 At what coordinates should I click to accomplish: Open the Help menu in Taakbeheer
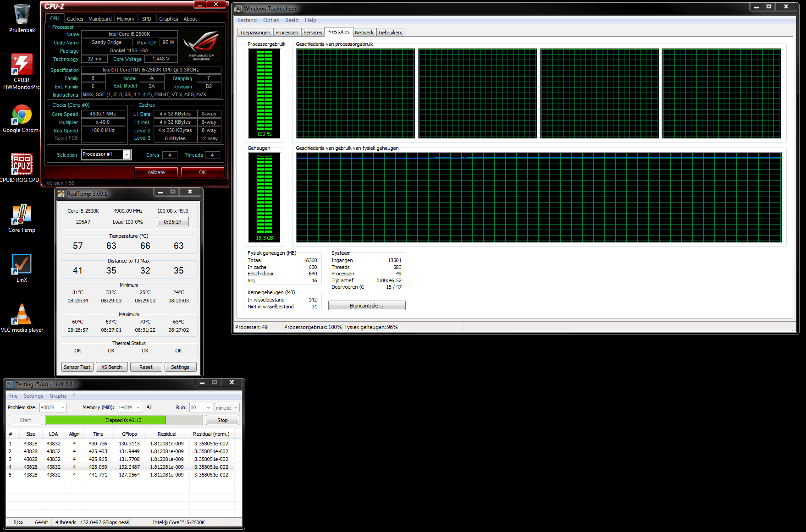[310, 20]
